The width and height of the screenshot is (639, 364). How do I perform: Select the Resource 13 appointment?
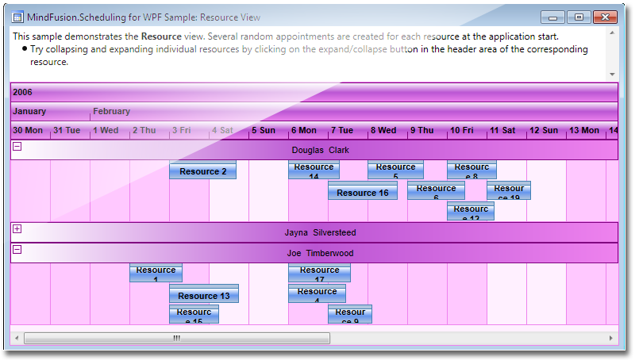[204, 296]
